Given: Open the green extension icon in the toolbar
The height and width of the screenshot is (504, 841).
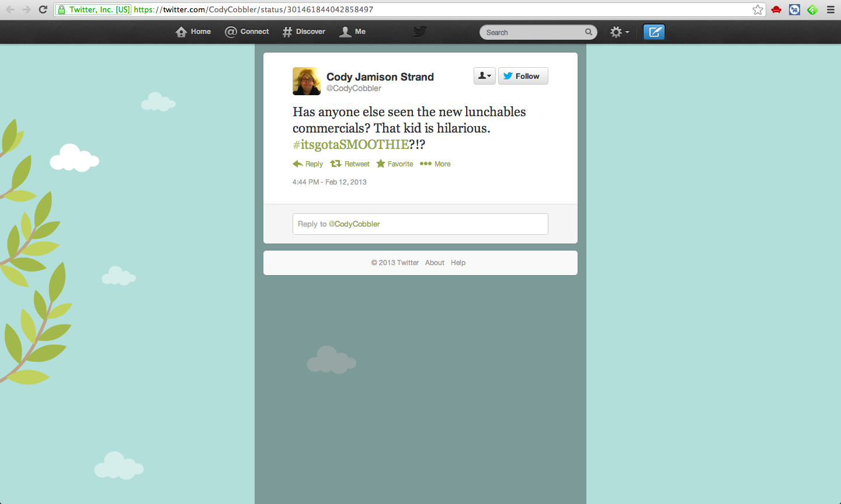Looking at the screenshot, I should tap(812, 9).
